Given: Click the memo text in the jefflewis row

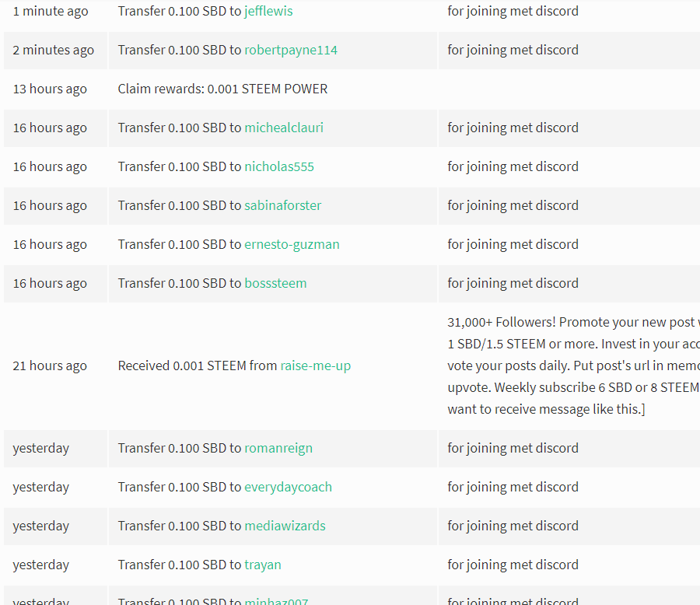Looking at the screenshot, I should tap(513, 11).
